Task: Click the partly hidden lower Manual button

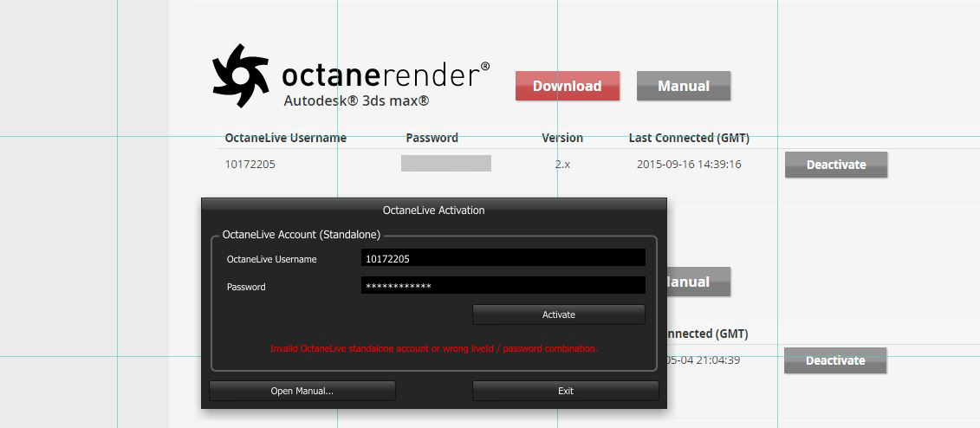Action: [x=698, y=282]
